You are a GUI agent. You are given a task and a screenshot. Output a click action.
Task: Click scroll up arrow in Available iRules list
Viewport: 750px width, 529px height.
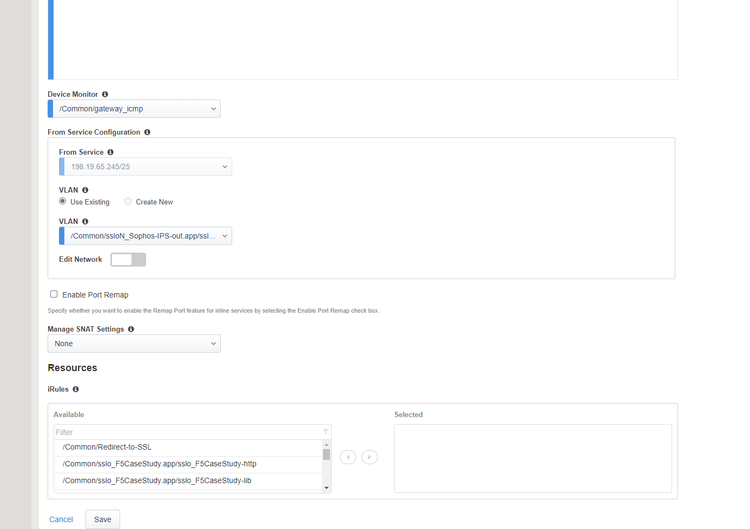327,445
